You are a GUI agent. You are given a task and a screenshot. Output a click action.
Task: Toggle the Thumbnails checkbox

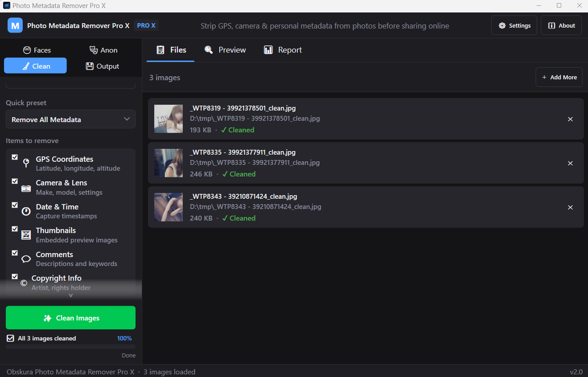(x=15, y=229)
